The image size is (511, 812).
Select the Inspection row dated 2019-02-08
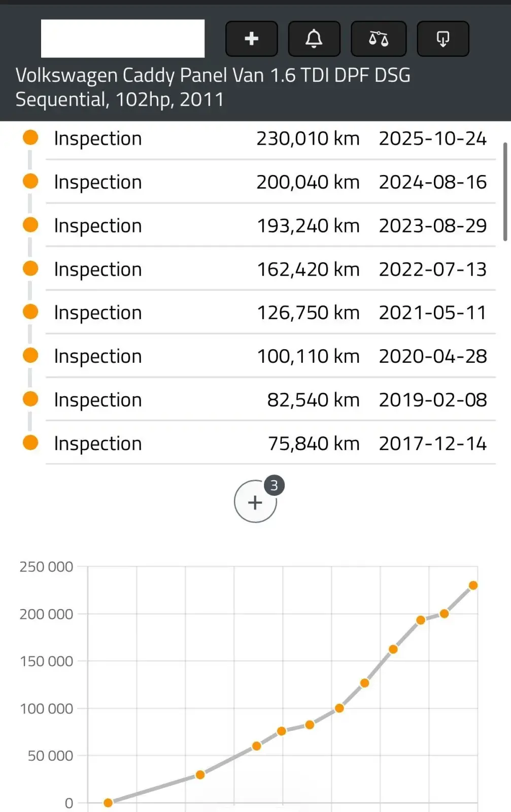[270, 400]
